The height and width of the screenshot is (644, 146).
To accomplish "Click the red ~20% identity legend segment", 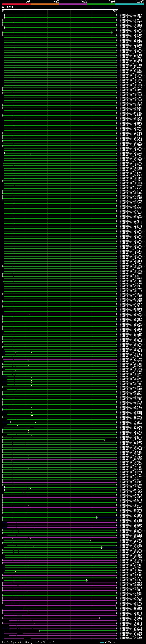I will (16, 4).
